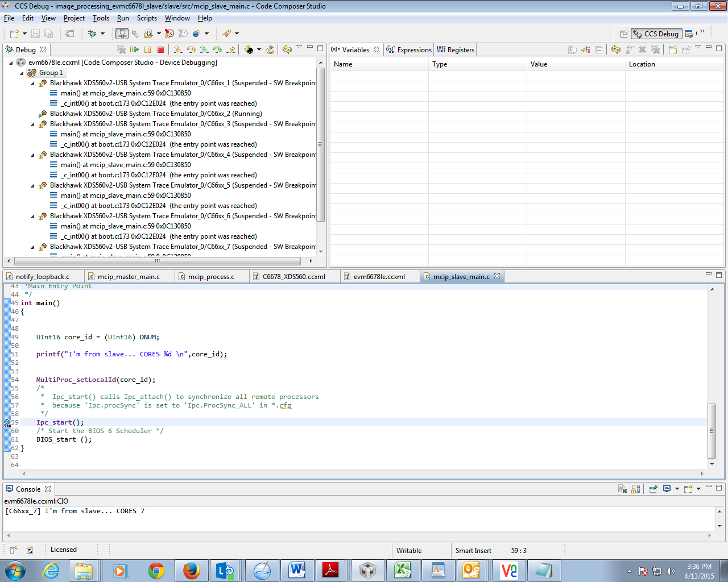Open the Debug view menu dropdown triangle
This screenshot has height=582, width=728.
click(299, 47)
